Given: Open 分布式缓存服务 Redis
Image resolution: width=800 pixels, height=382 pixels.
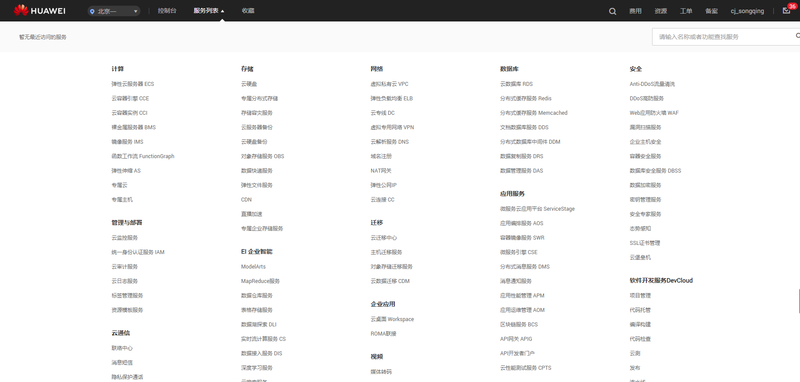Looking at the screenshot, I should pyautogui.click(x=526, y=98).
